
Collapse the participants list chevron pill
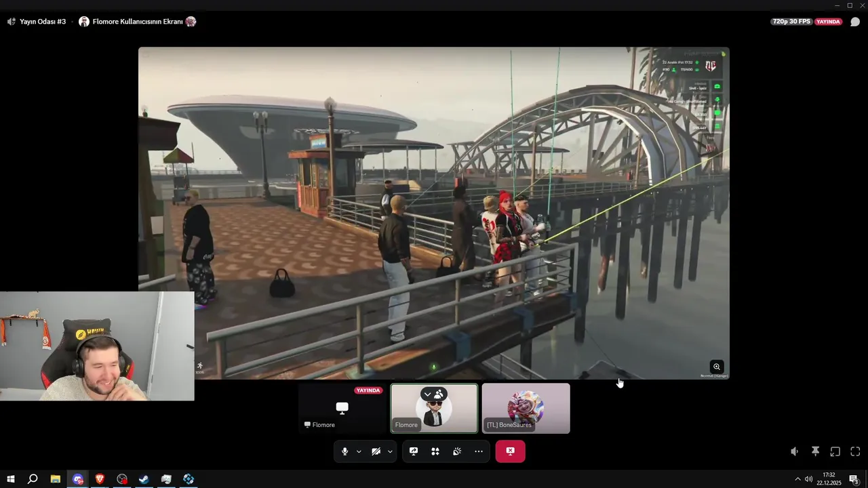[434, 394]
